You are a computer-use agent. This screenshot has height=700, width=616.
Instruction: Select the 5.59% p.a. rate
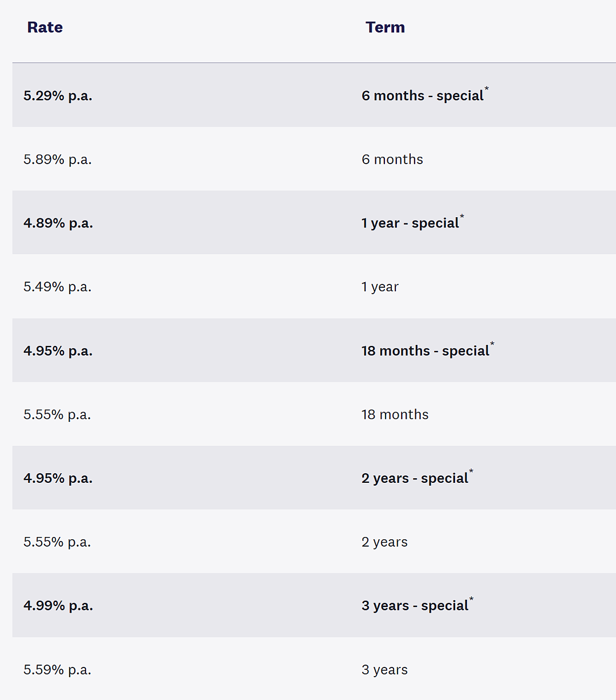click(58, 670)
